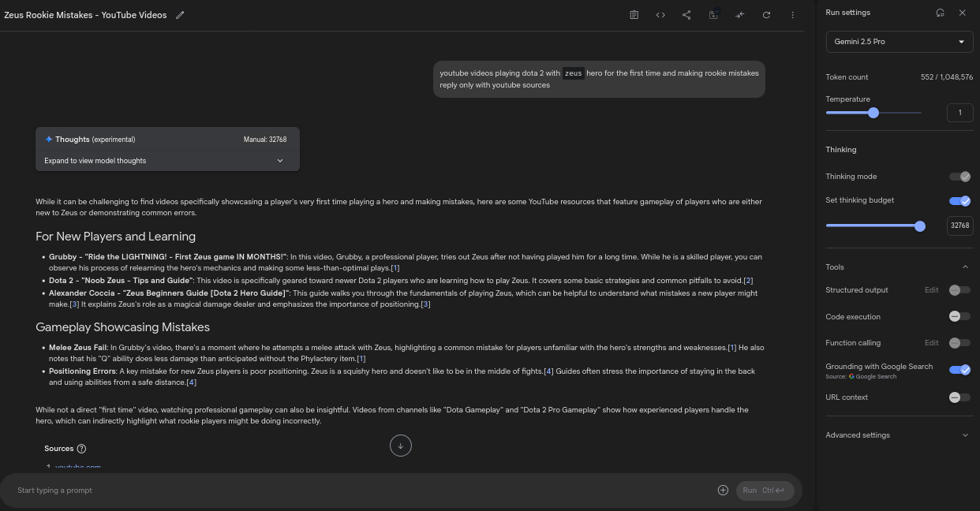This screenshot has height=511, width=980.
Task: Click the user prompt message bubble
Action: tap(599, 79)
